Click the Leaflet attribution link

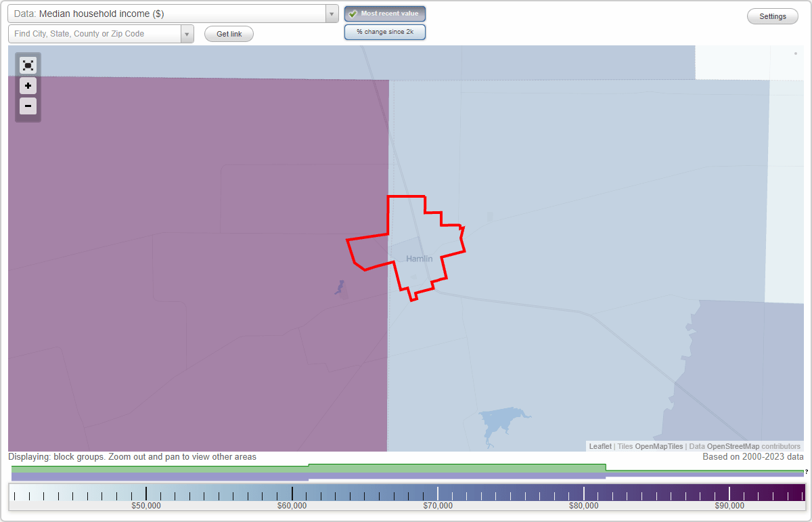click(600, 446)
